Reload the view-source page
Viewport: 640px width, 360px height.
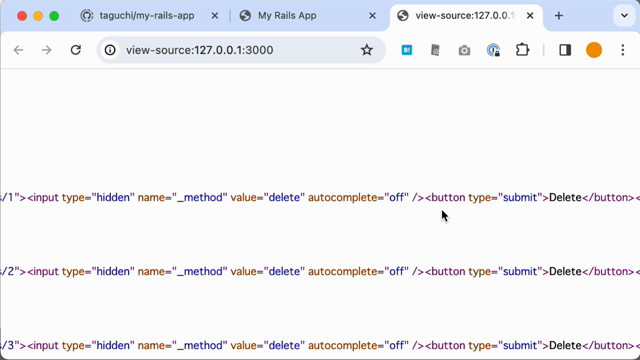pos(76,50)
